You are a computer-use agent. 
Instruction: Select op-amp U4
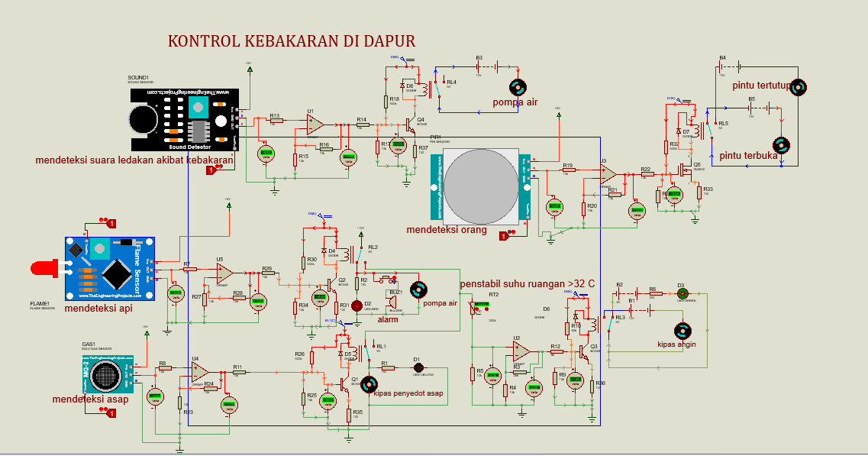(x=200, y=372)
